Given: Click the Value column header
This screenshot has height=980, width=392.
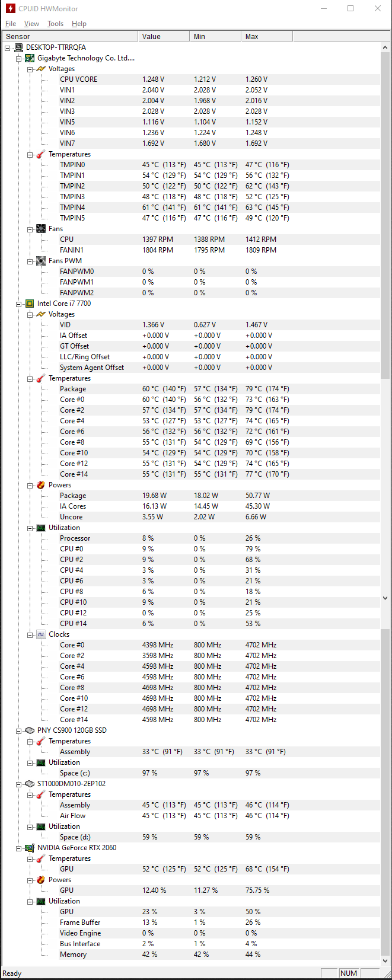Looking at the screenshot, I should pyautogui.click(x=164, y=36).
